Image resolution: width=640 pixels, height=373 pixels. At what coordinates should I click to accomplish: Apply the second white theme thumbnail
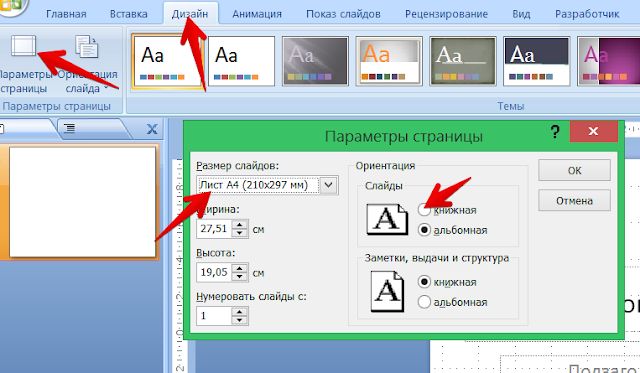coord(242,61)
